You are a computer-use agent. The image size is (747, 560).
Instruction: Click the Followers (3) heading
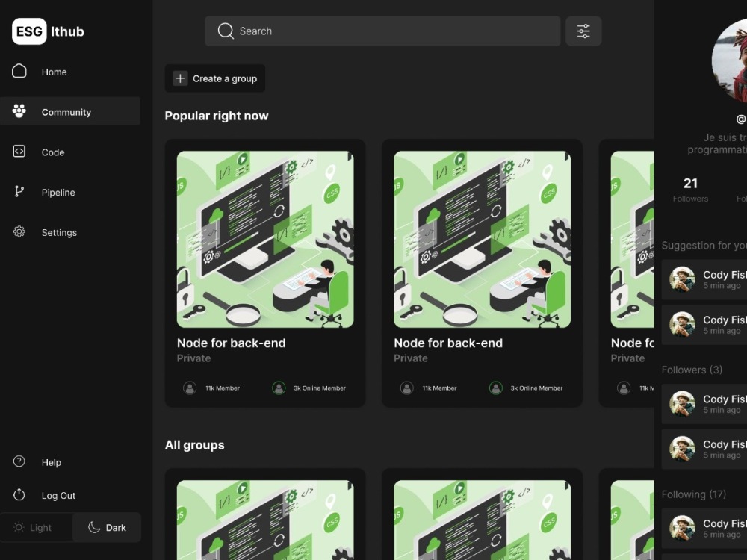[692, 370]
